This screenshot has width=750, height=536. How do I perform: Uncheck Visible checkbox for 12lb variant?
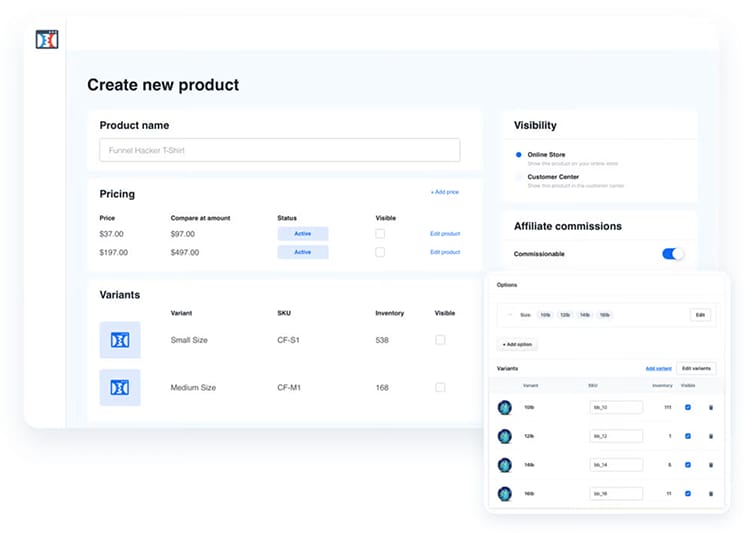pos(688,436)
